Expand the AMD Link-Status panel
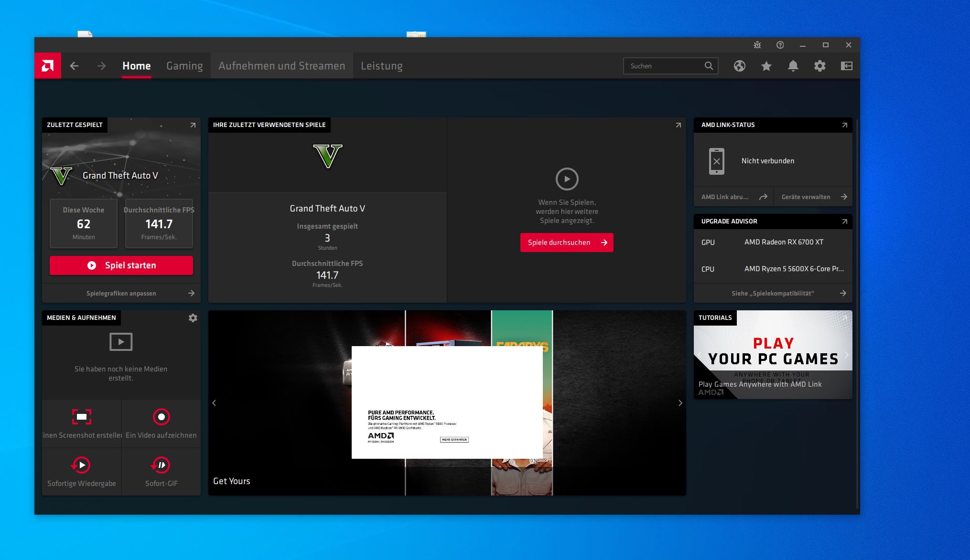 coord(844,125)
